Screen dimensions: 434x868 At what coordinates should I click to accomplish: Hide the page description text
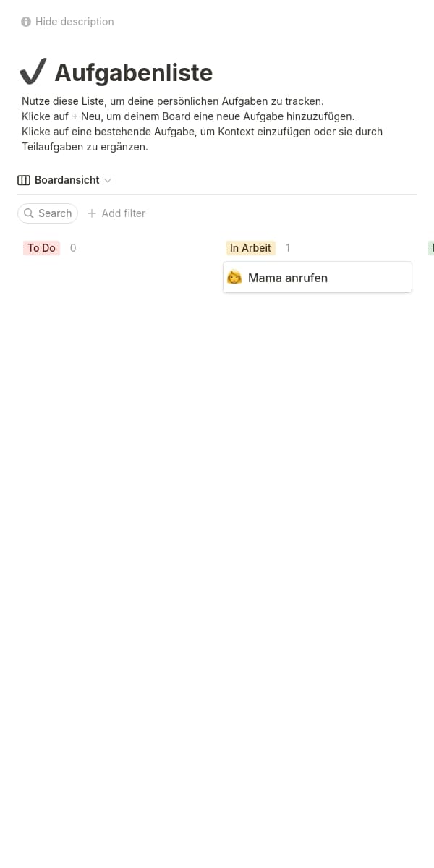pos(67,22)
